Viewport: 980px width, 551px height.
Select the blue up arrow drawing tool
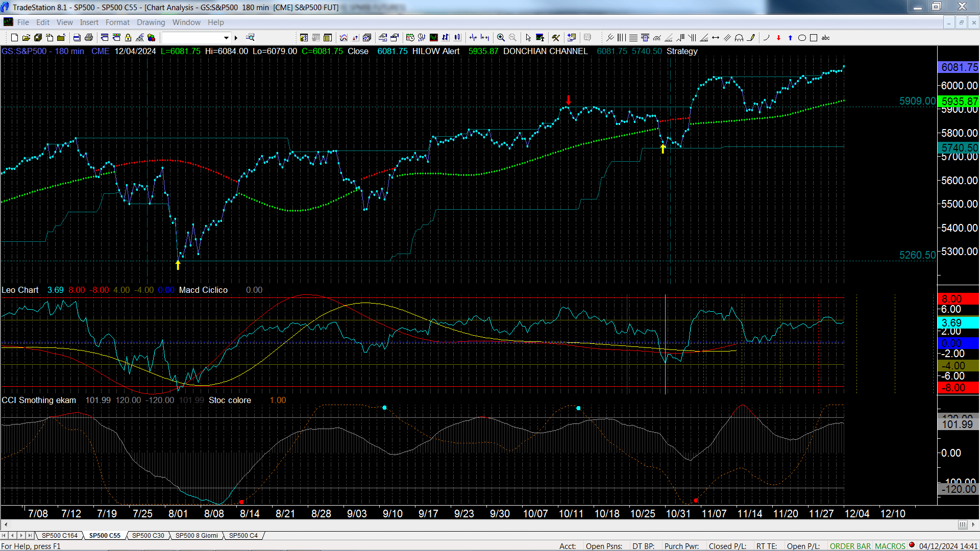coord(790,38)
